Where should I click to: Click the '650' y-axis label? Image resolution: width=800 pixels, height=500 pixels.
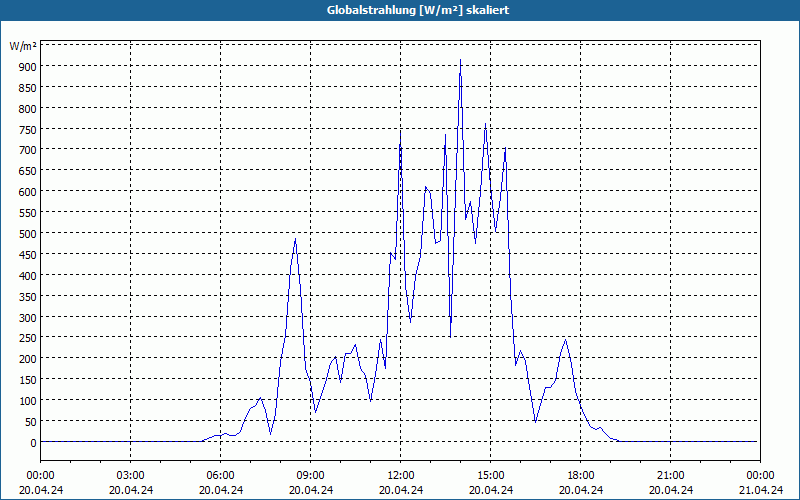(x=28, y=171)
